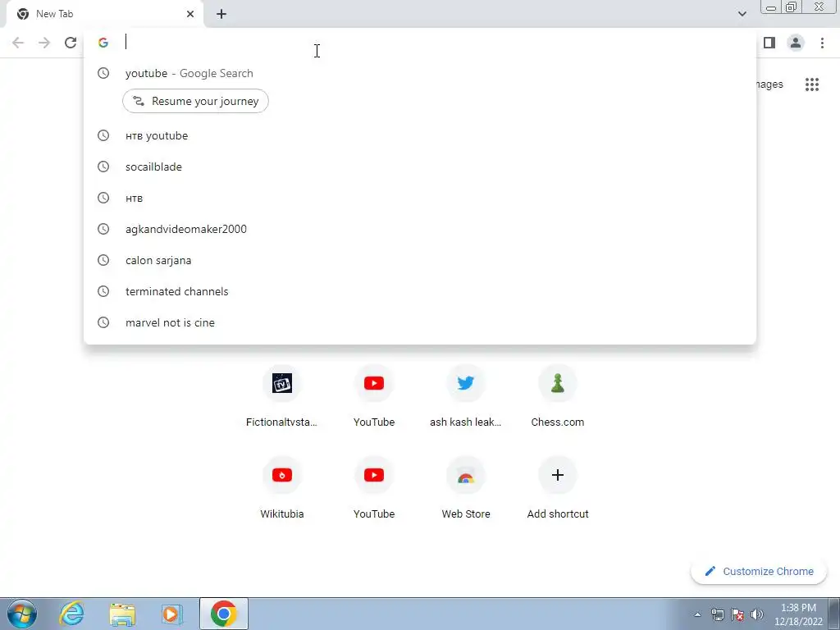Screen dimensions: 840x630
Task: Select the New Tab tab
Action: pos(104,14)
